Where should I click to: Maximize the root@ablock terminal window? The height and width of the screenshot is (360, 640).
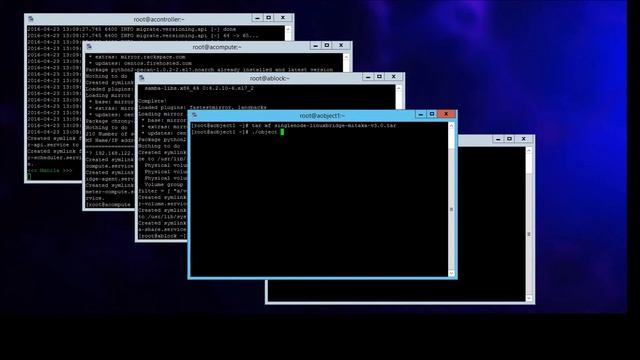pyautogui.click(x=380, y=77)
